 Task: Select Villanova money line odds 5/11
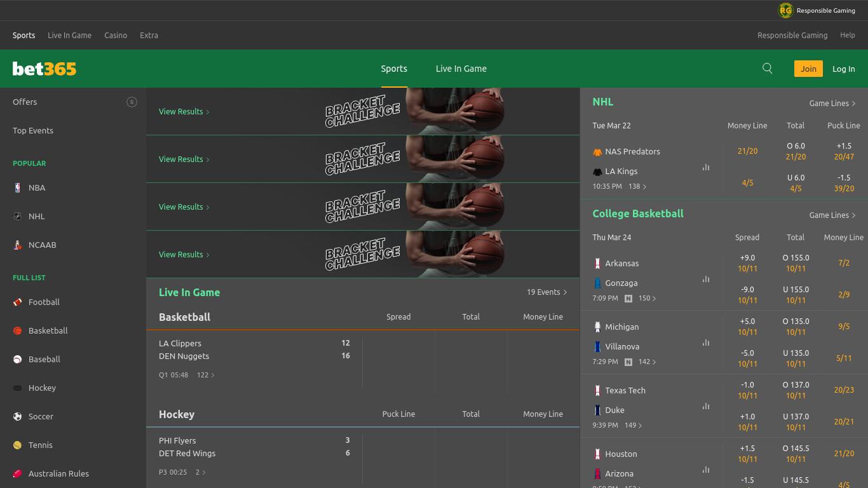coord(844,358)
